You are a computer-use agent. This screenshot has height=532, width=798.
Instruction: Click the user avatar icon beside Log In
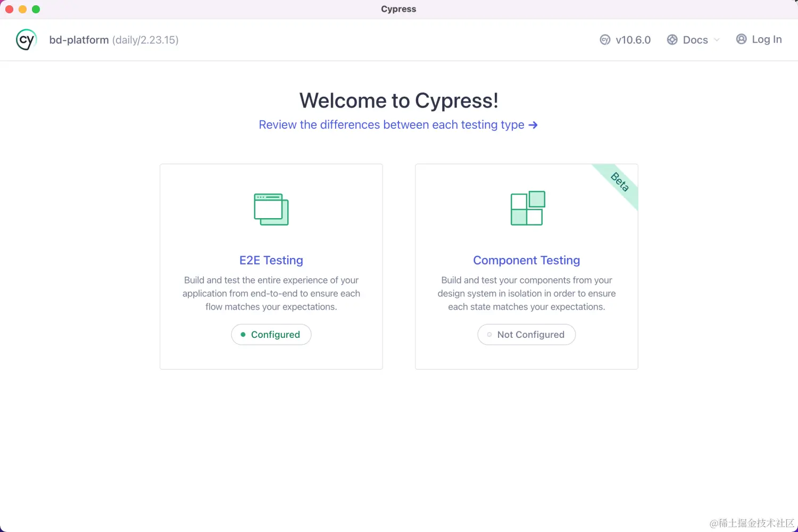741,39
